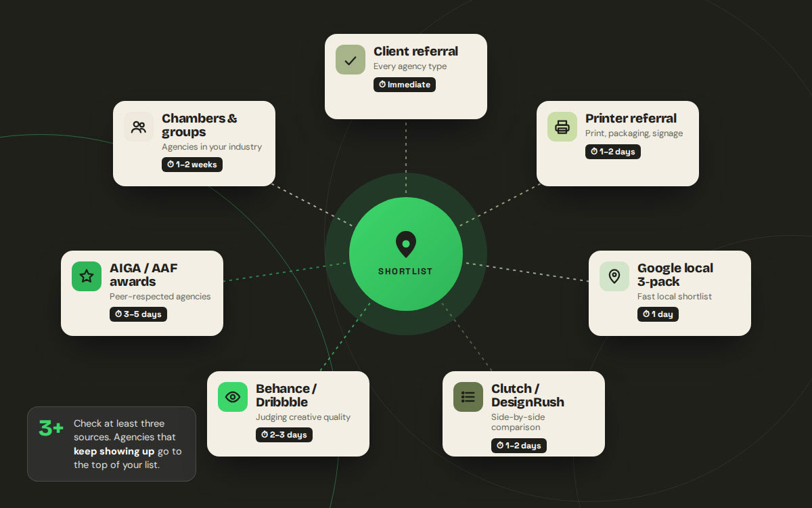Click the 'Fast local shortlist' subtitle
Image resolution: width=812 pixels, height=508 pixels.
point(675,297)
